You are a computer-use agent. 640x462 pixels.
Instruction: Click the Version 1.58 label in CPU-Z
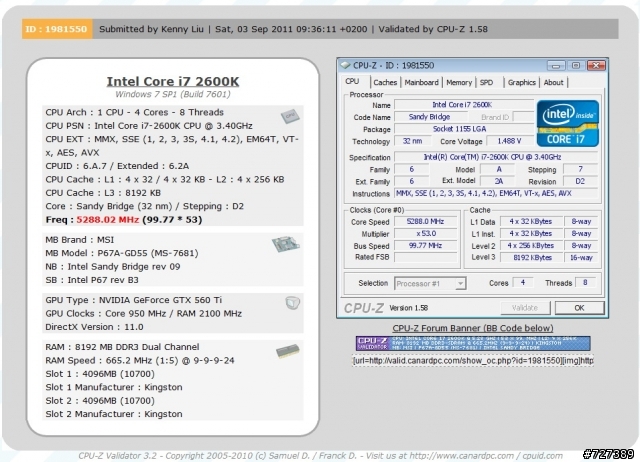(x=409, y=308)
